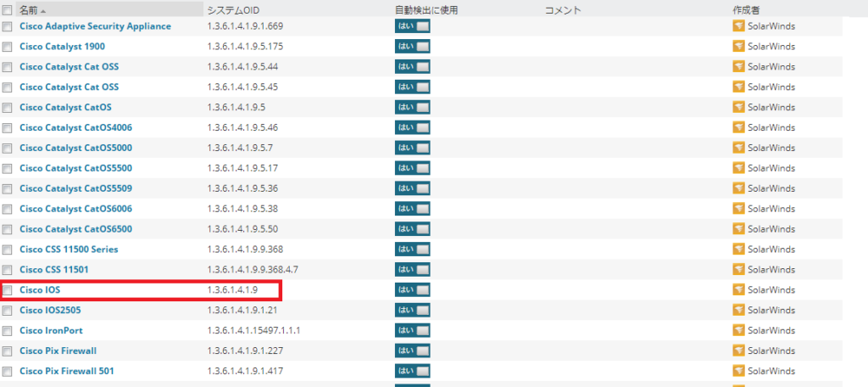Click SolarWinds icon in Cisco Adaptive Security Appliance row
Screen dimensions: 868x387
(x=738, y=26)
